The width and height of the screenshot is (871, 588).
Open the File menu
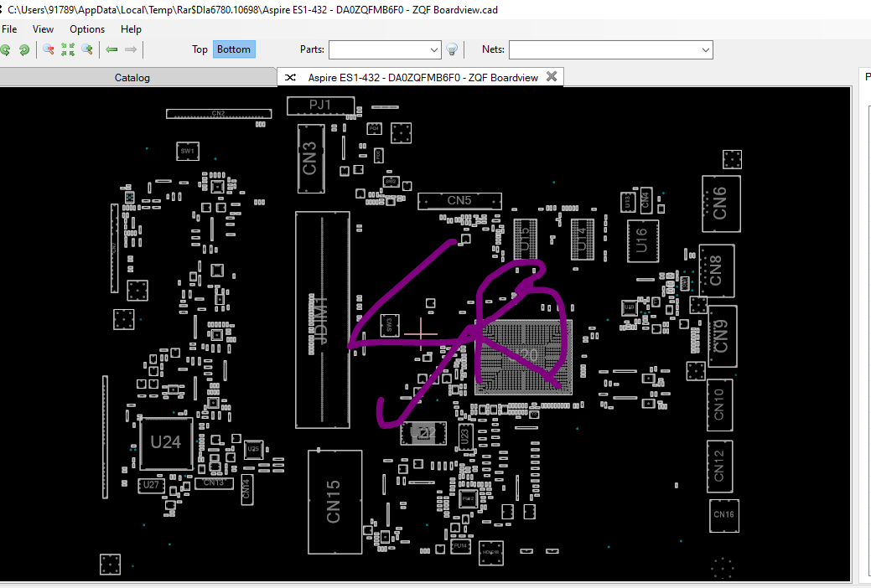[x=9, y=29]
